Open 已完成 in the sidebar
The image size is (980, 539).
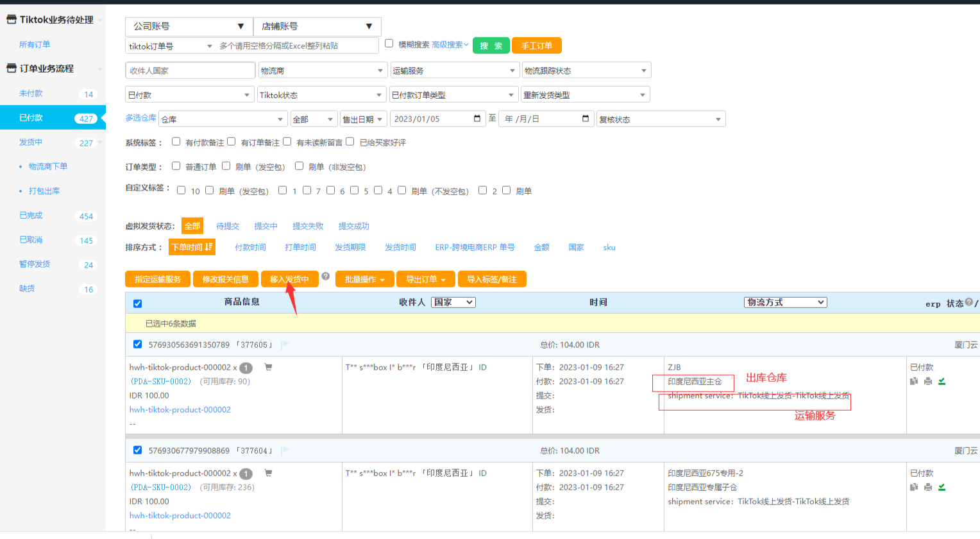[31, 215]
